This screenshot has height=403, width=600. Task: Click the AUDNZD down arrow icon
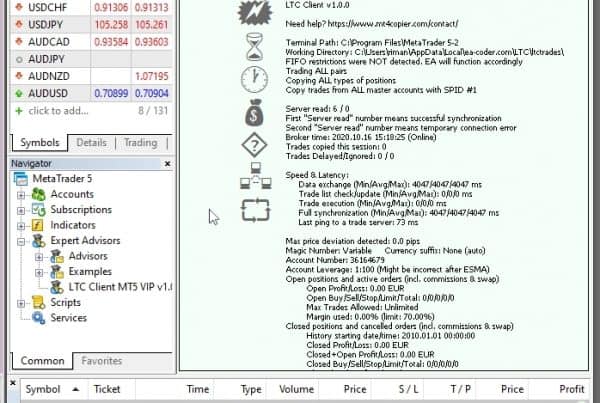[19, 76]
